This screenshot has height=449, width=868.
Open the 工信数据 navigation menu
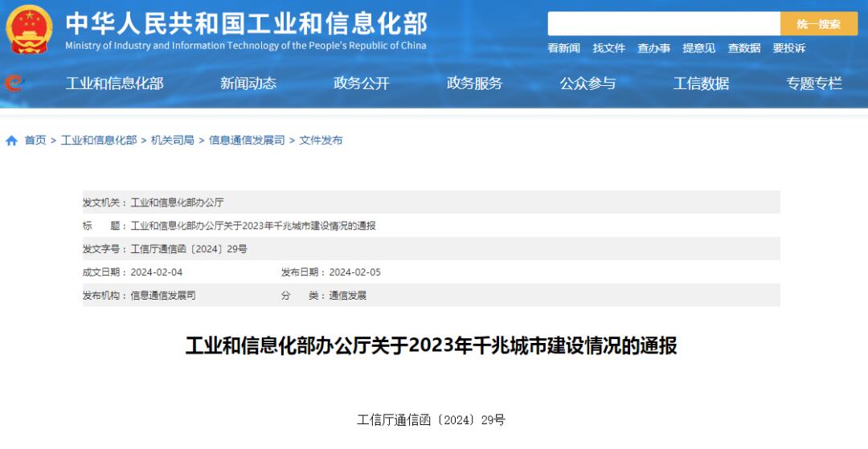(701, 84)
